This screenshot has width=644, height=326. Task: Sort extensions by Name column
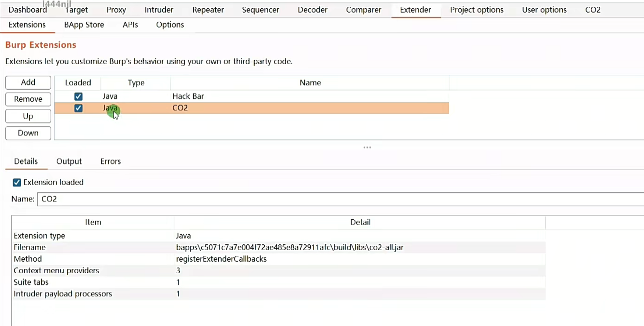tap(310, 83)
